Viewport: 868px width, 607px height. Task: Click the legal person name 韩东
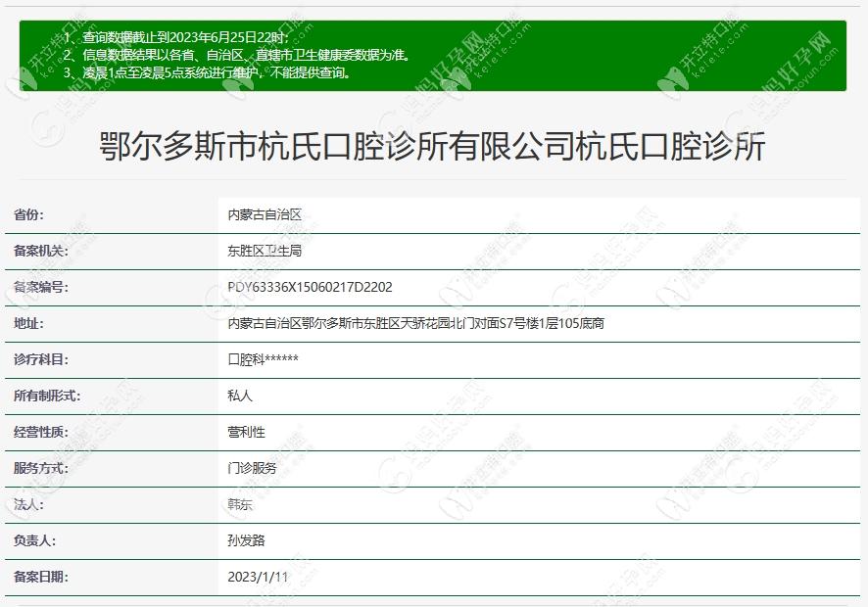coord(240,504)
